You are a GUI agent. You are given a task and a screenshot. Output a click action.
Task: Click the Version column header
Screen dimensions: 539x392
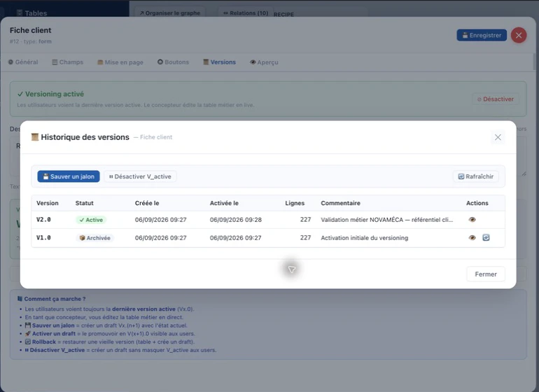(x=48, y=203)
